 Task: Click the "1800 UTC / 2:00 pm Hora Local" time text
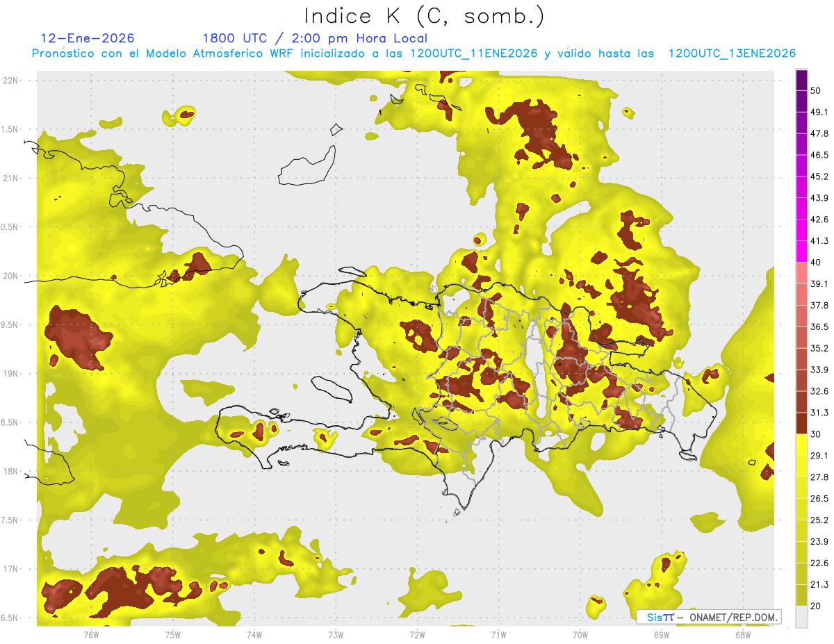pyautogui.click(x=315, y=38)
